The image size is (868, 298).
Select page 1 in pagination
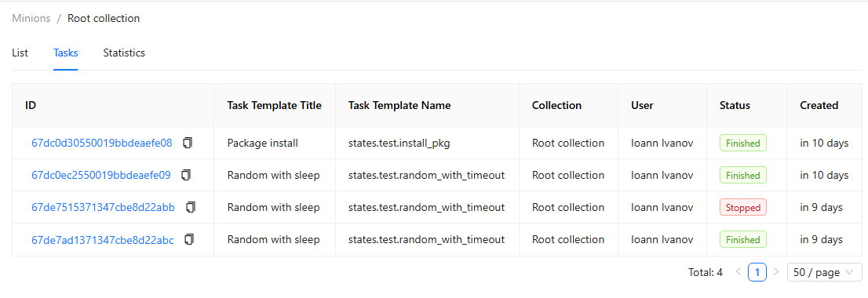(757, 272)
